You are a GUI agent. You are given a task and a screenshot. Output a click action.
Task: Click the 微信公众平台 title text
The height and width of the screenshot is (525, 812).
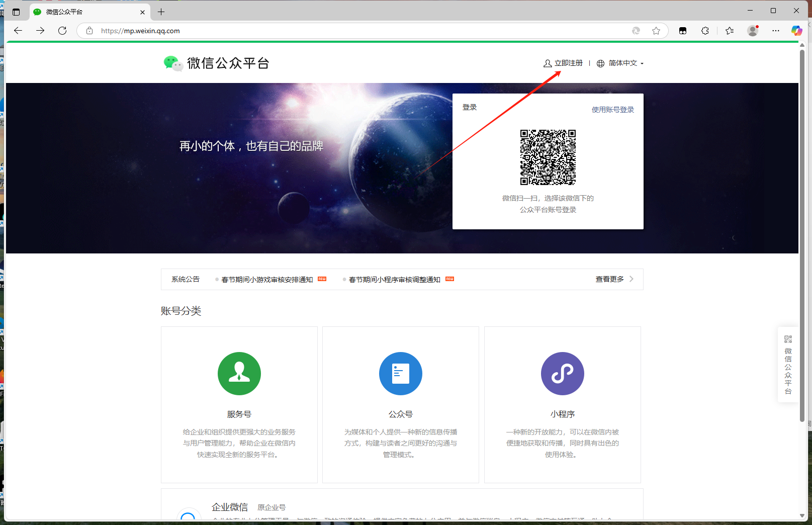[228, 63]
